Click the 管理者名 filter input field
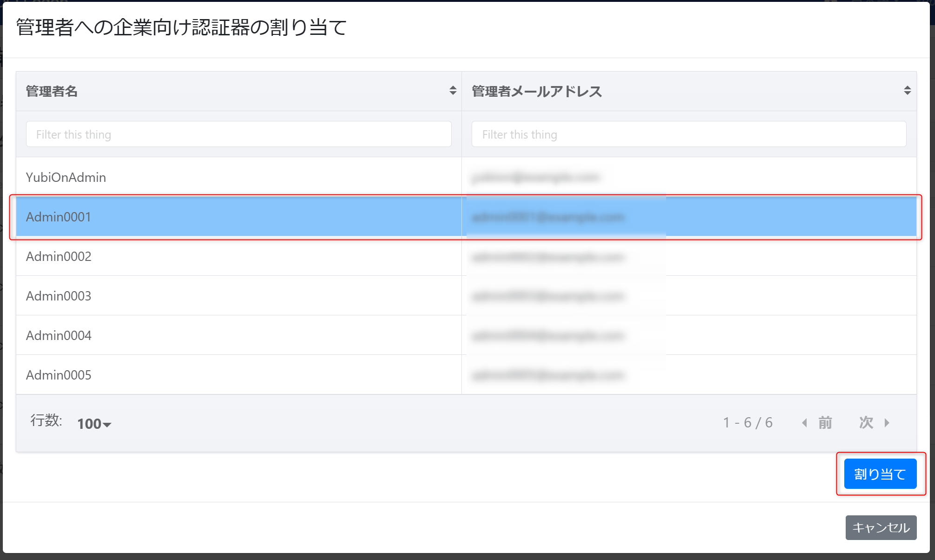Screen dimensions: 935x560 point(239,134)
